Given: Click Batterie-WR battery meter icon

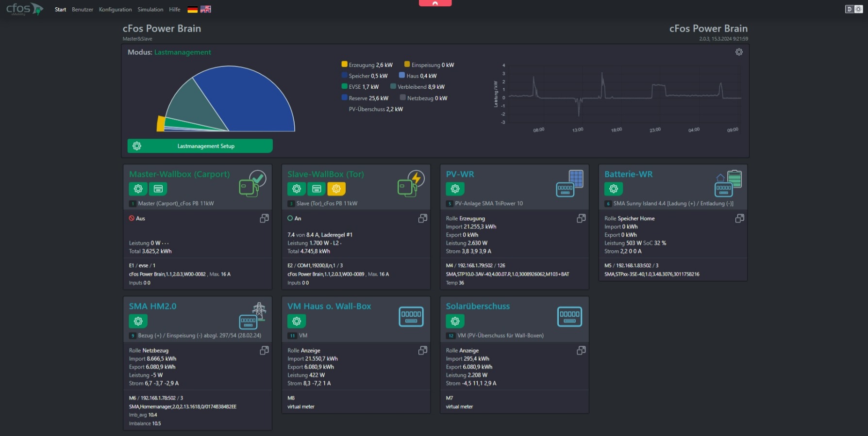Looking at the screenshot, I should [x=728, y=183].
